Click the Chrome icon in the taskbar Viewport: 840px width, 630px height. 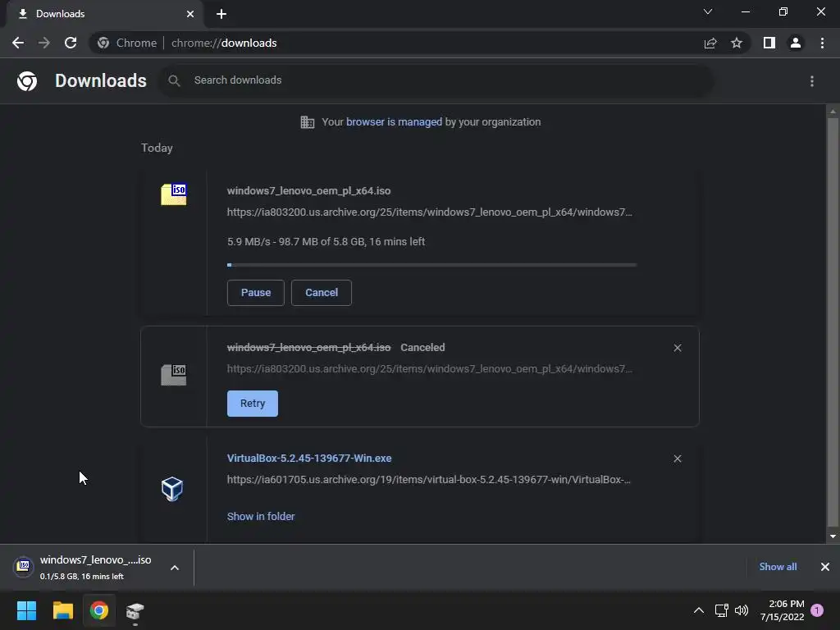click(99, 610)
